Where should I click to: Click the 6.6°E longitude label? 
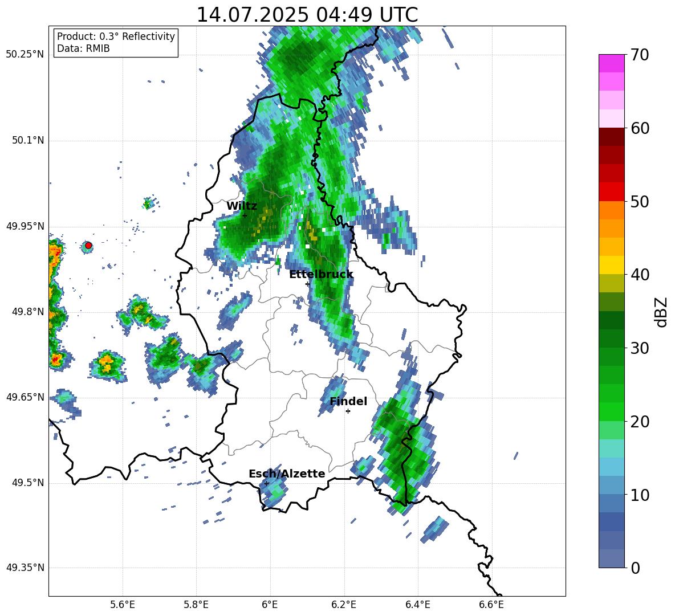pyautogui.click(x=491, y=605)
